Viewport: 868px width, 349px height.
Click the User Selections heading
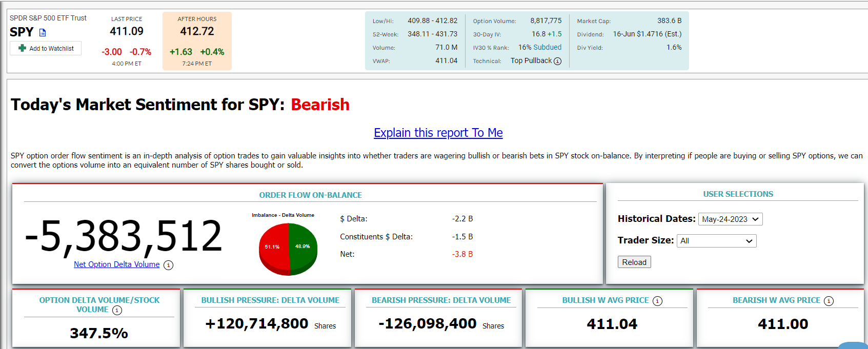coord(738,194)
